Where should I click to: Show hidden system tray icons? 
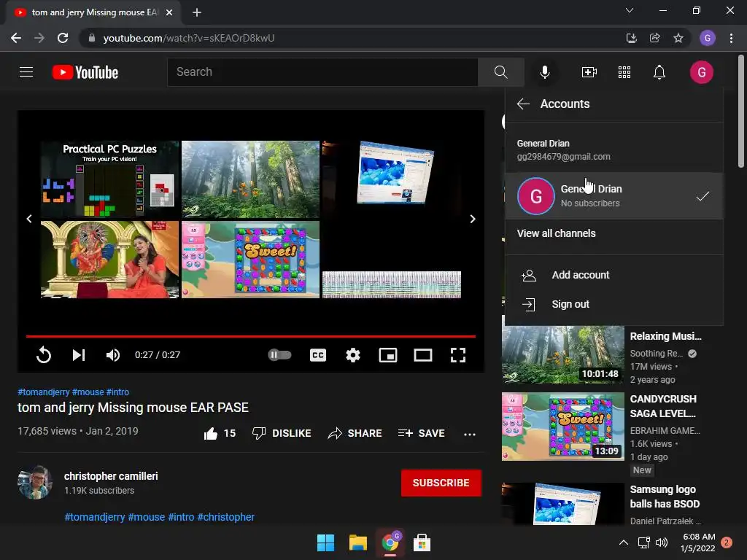623,542
